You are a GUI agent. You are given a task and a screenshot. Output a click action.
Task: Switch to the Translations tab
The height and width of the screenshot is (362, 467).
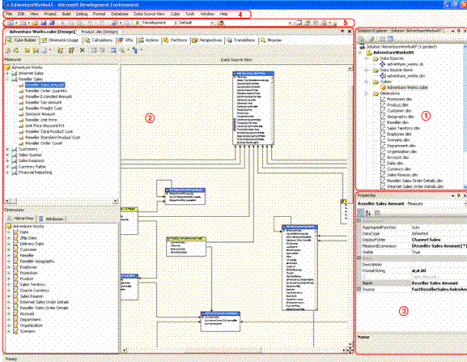(241, 40)
